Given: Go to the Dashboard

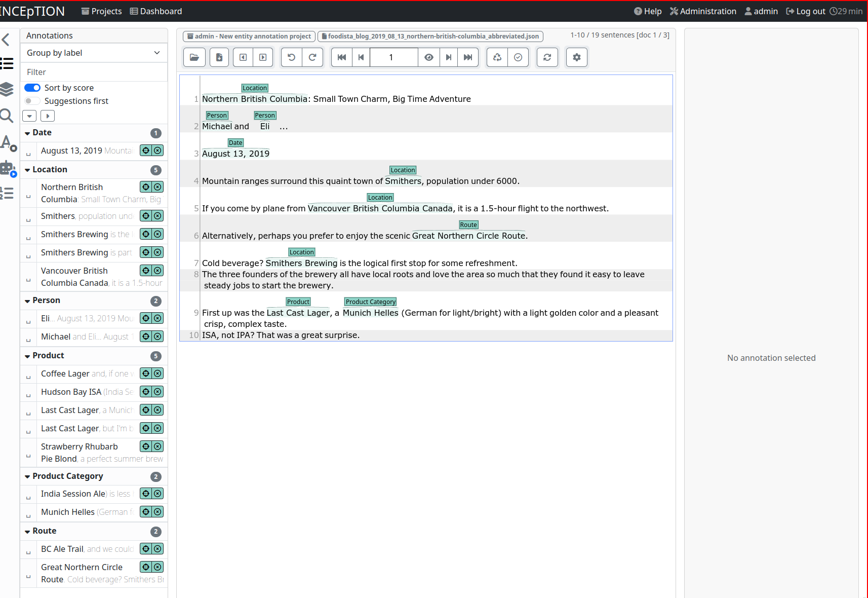Looking at the screenshot, I should click(x=156, y=11).
